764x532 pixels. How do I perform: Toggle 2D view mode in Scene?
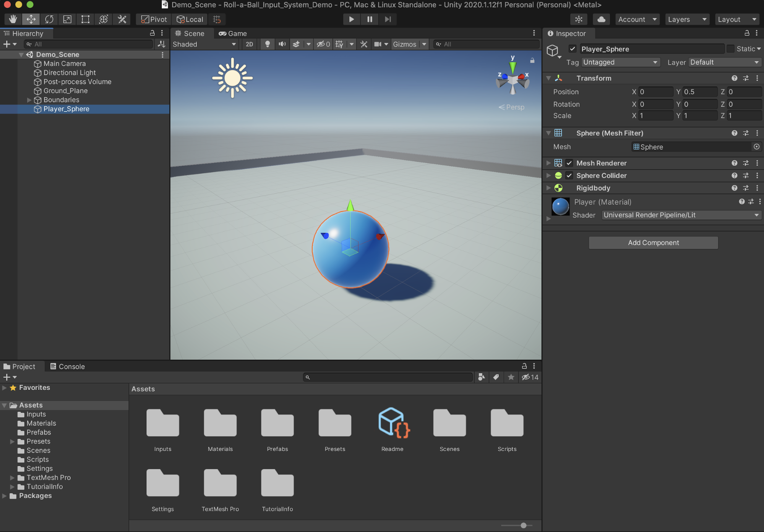point(249,44)
